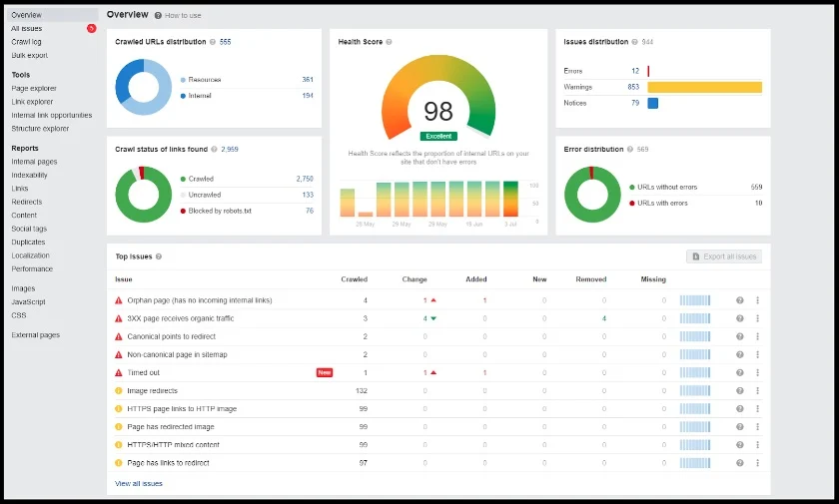Viewport: 839px width, 504px height.
Task: Open help icon for Canonical points to redirect
Action: tap(739, 336)
